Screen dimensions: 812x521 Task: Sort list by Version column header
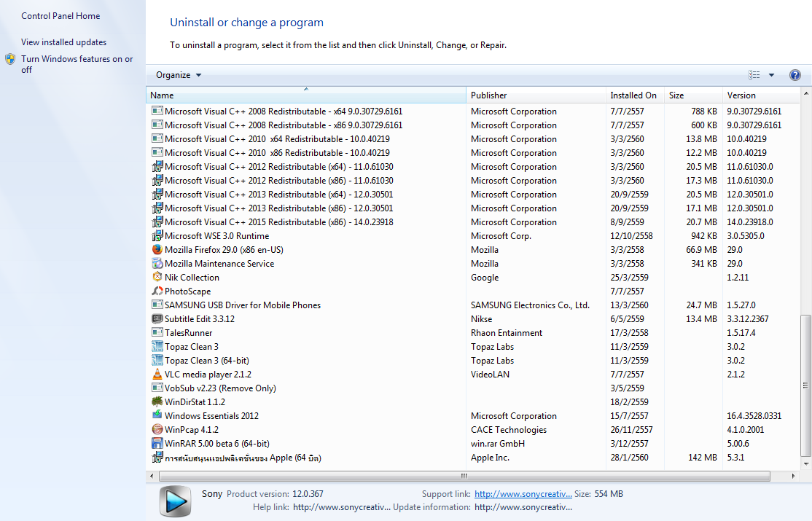pos(761,95)
